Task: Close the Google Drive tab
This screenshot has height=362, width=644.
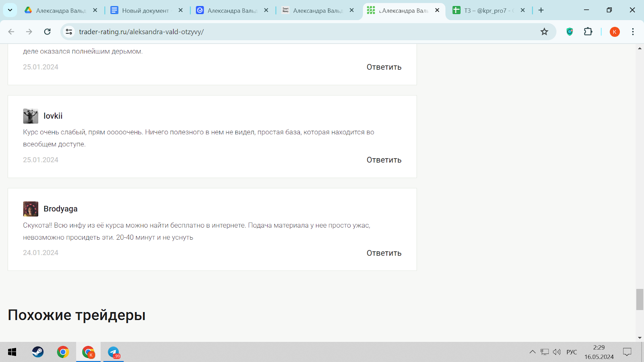Action: [95, 10]
